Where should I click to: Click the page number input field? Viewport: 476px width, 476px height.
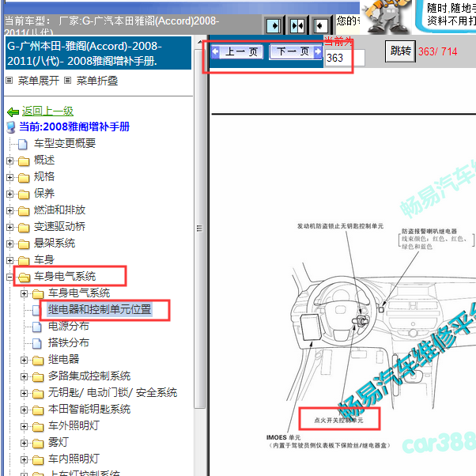coord(345,58)
